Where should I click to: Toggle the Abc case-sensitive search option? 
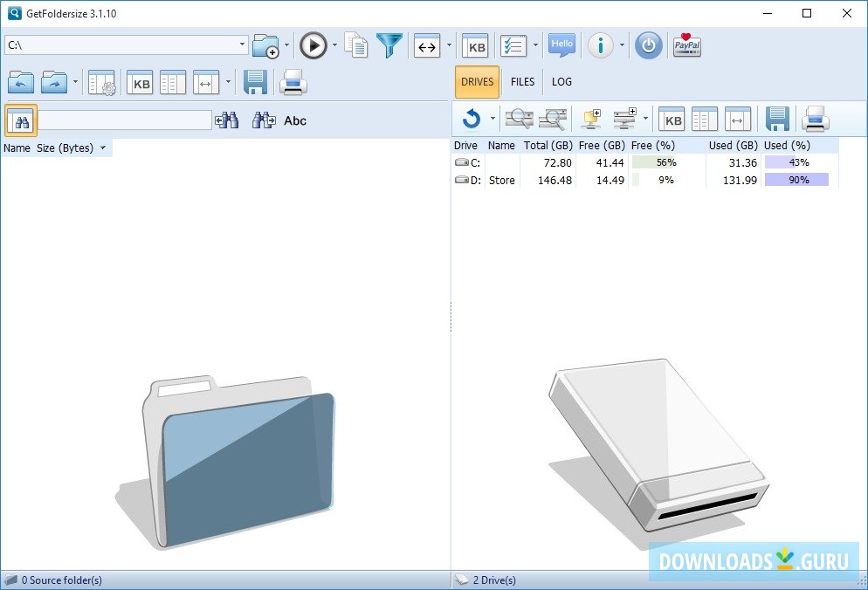(295, 120)
